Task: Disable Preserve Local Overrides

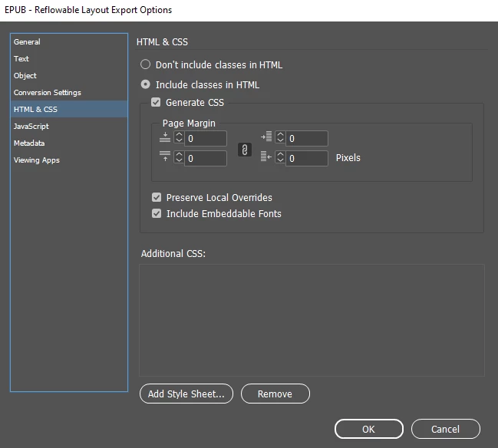Action: tap(157, 197)
